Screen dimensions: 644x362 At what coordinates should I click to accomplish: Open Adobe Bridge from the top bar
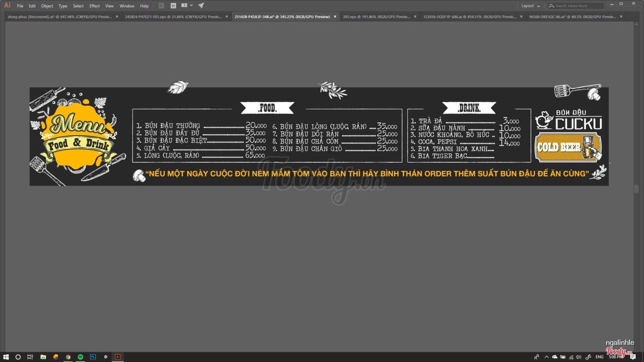pos(161,6)
